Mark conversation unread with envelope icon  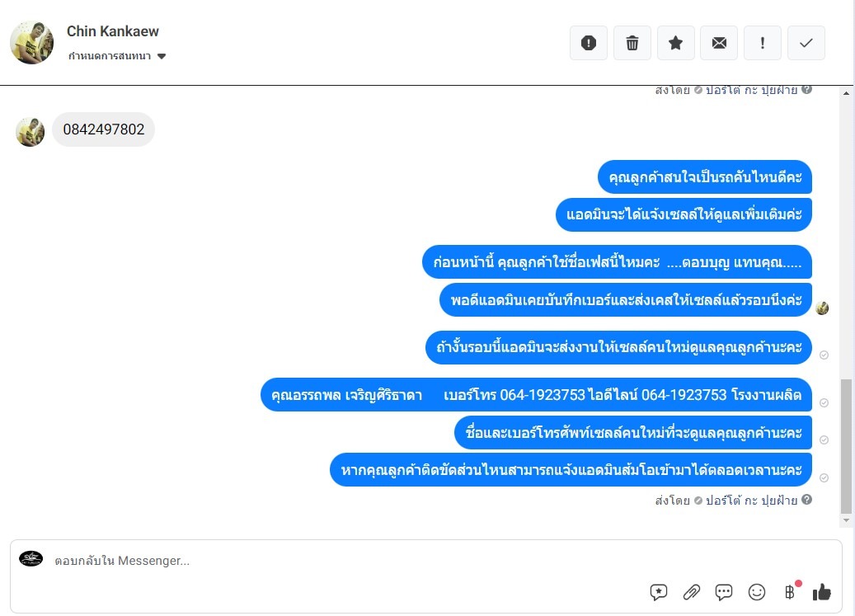pyautogui.click(x=719, y=43)
